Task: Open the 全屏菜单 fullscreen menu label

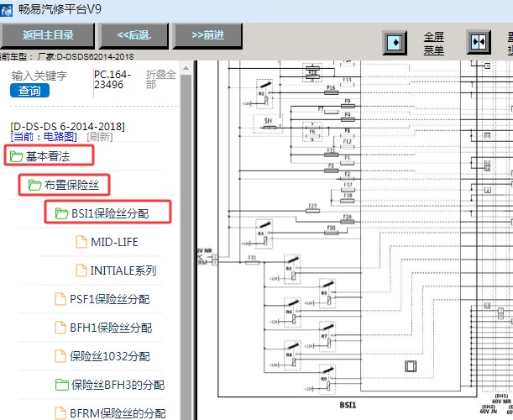Action: click(434, 43)
